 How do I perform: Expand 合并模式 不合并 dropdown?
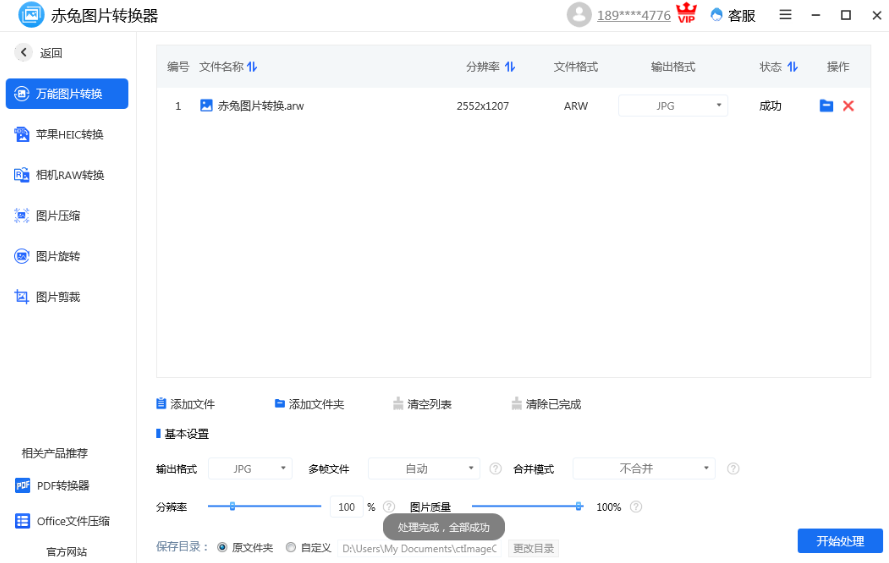coord(644,469)
